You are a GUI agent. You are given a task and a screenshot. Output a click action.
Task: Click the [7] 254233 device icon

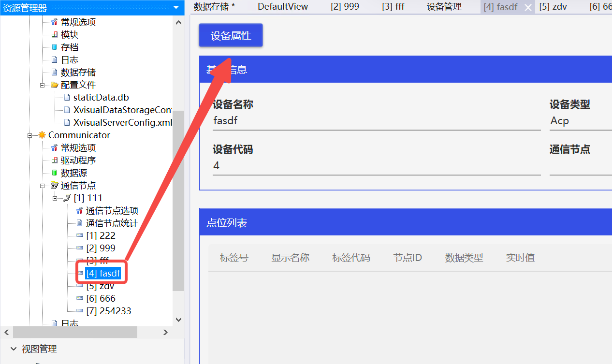(x=80, y=311)
